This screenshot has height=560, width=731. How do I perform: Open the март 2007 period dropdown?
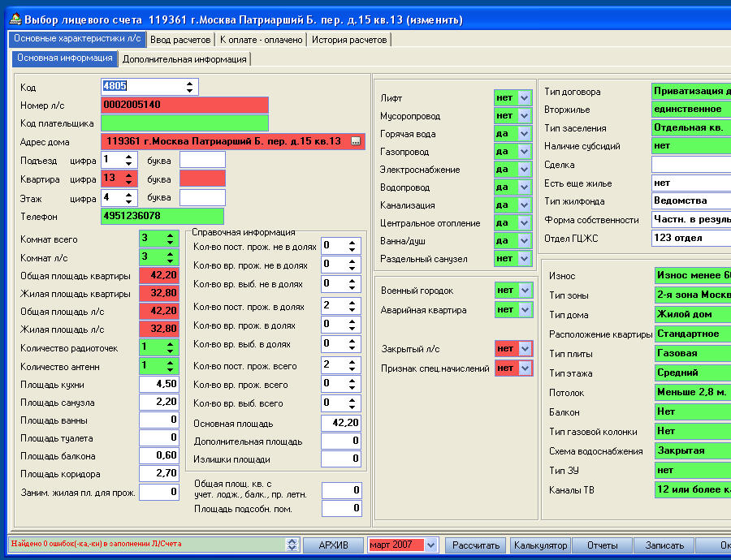430,545
